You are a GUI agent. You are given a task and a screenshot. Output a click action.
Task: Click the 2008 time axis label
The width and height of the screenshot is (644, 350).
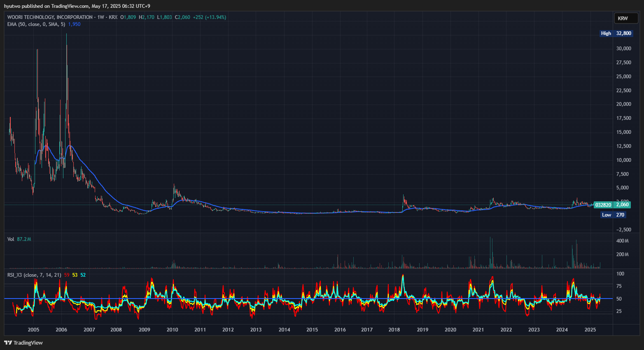pos(116,330)
